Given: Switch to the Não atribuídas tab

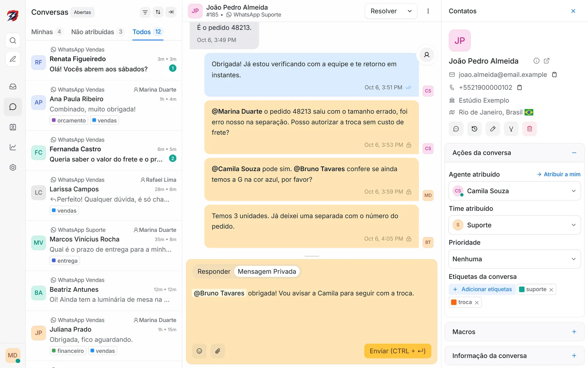Looking at the screenshot, I should pos(97,32).
